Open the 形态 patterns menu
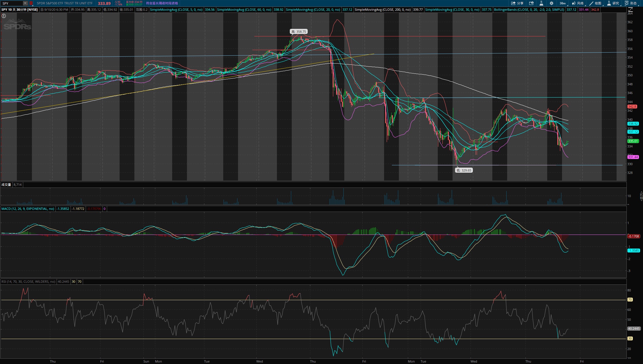The width and height of the screenshot is (643, 364). [631, 3]
